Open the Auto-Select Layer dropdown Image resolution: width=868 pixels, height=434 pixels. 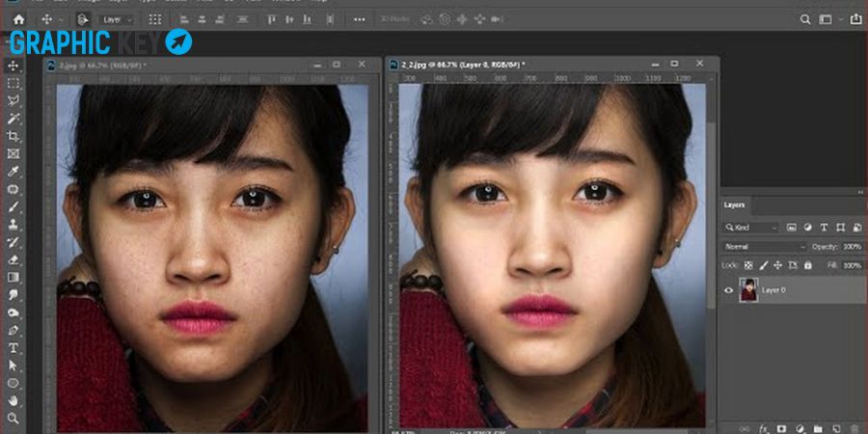coord(118,20)
